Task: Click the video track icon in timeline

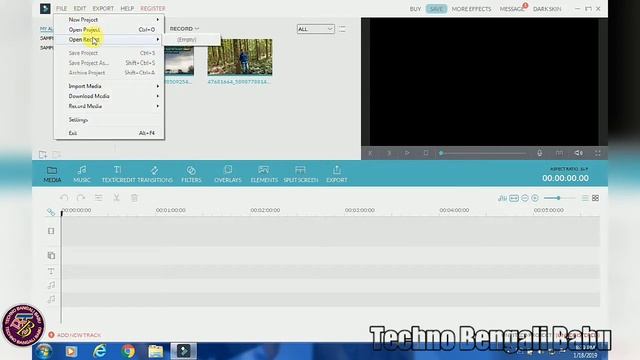Action: click(51, 231)
